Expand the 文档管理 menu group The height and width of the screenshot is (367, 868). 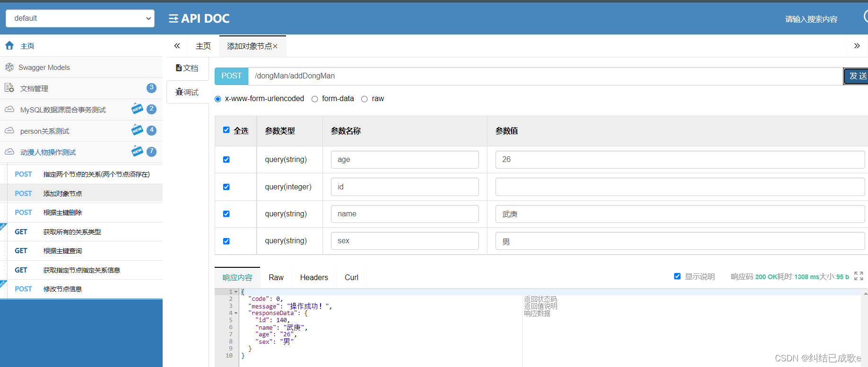tap(81, 88)
